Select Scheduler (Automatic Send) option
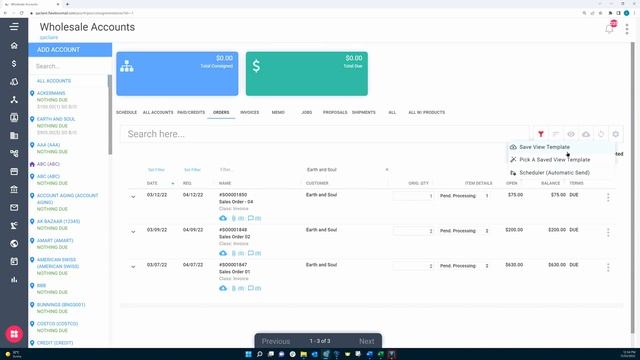This screenshot has width=640, height=360. [x=554, y=173]
